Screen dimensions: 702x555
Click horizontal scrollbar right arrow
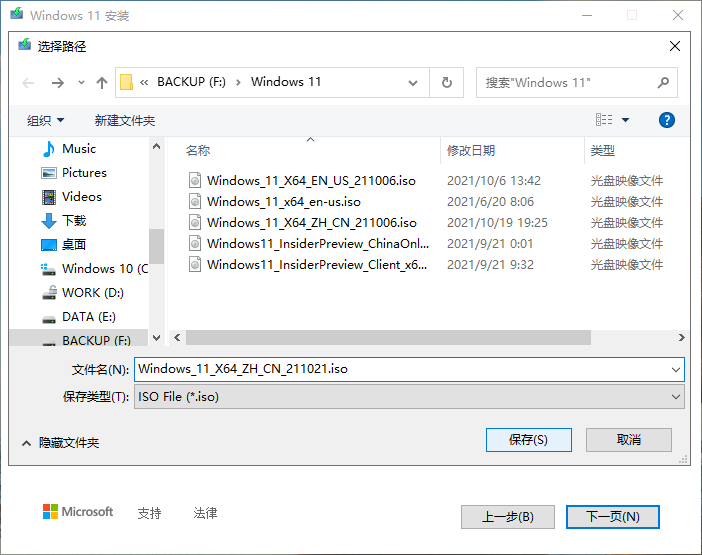(681, 337)
